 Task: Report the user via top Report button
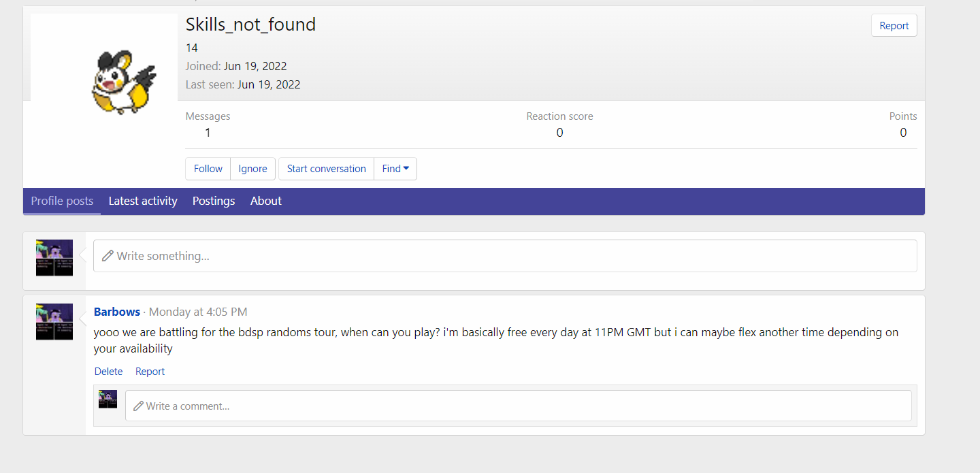pyautogui.click(x=894, y=26)
